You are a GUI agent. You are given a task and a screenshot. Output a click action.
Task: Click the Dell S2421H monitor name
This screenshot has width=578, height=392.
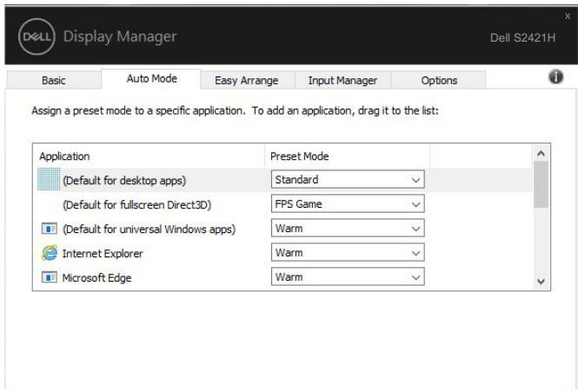click(x=522, y=37)
